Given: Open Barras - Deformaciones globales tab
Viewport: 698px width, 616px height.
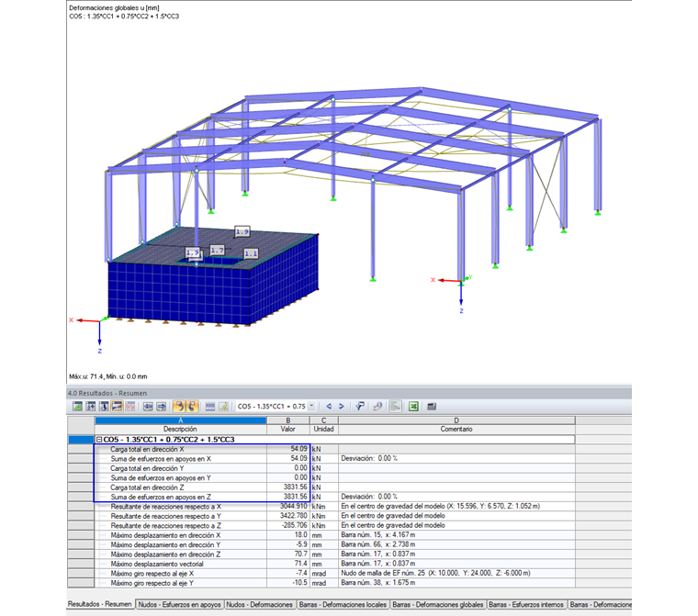Looking at the screenshot, I should tap(437, 604).
